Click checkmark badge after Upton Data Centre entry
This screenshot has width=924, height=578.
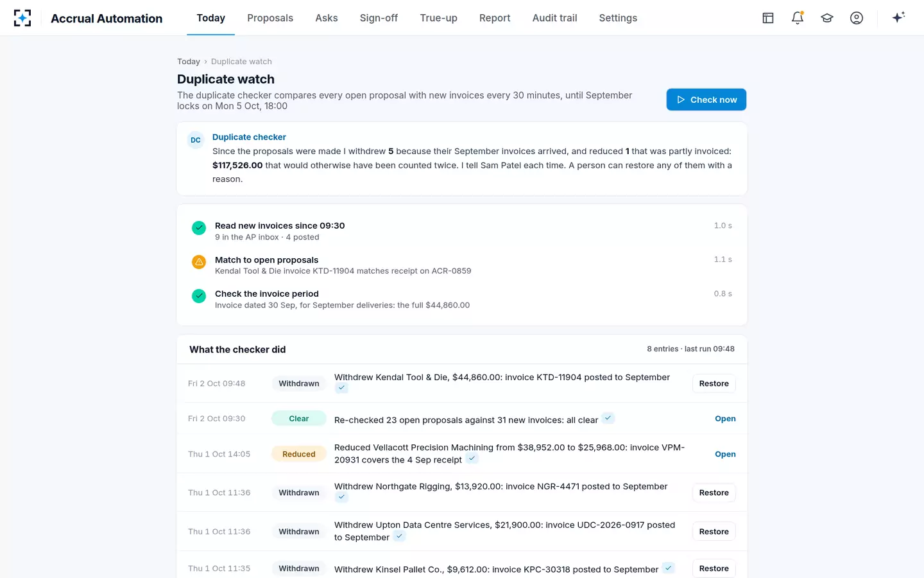coord(399,536)
